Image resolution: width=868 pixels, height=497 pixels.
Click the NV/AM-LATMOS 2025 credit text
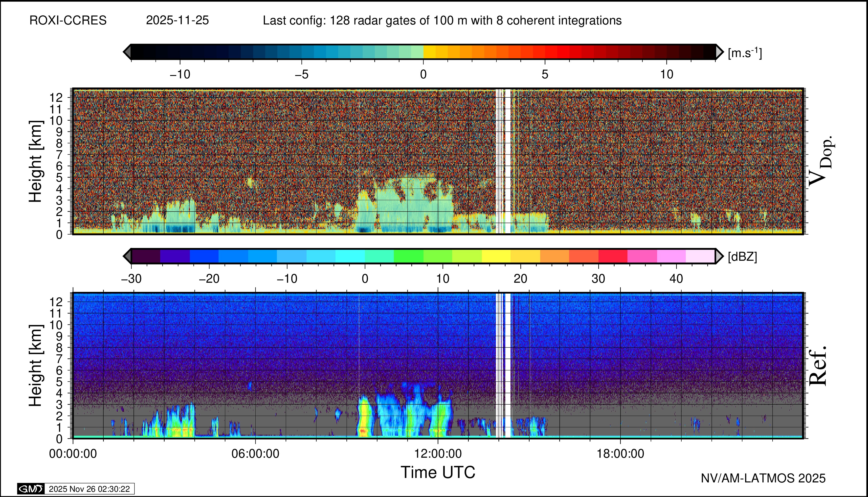point(763,478)
